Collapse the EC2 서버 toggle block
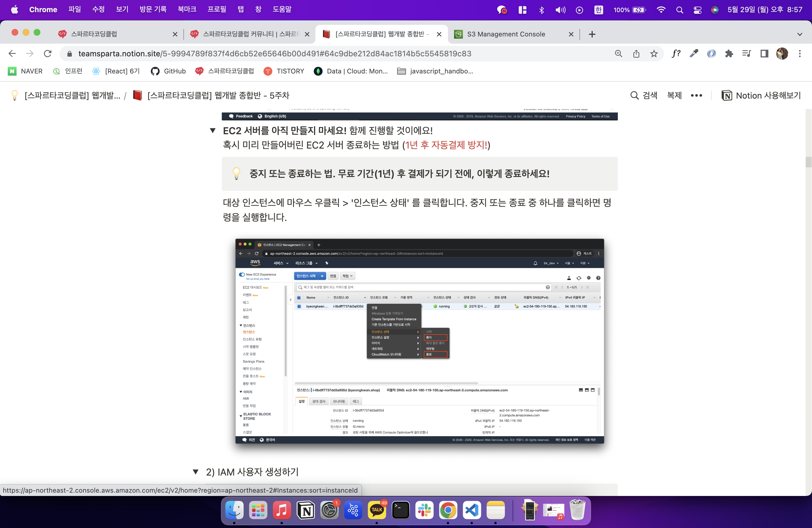This screenshot has height=528, width=812. (x=213, y=130)
